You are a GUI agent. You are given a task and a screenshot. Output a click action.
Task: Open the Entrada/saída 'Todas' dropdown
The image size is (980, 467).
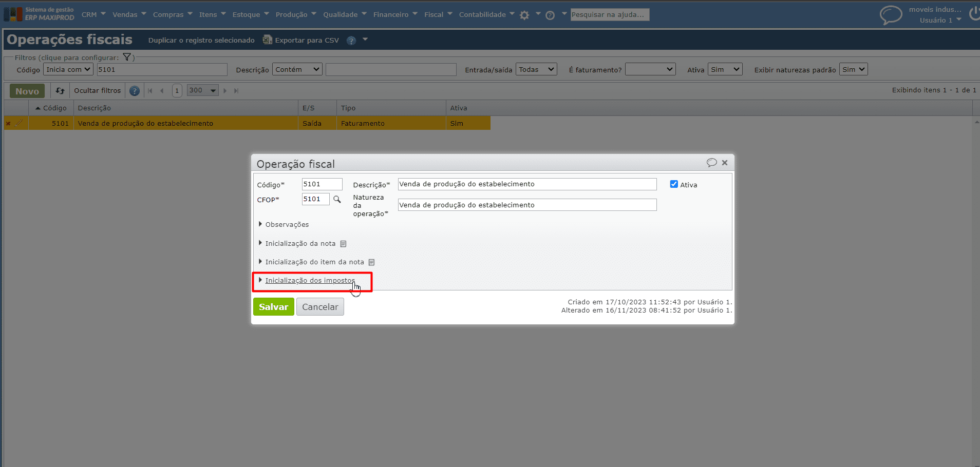click(x=537, y=69)
